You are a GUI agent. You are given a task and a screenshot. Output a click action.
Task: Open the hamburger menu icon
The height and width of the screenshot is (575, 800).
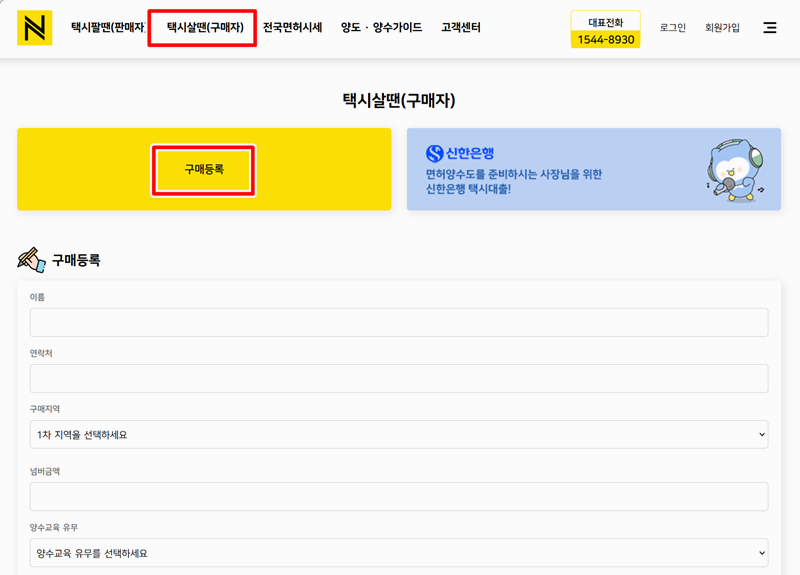point(769,28)
